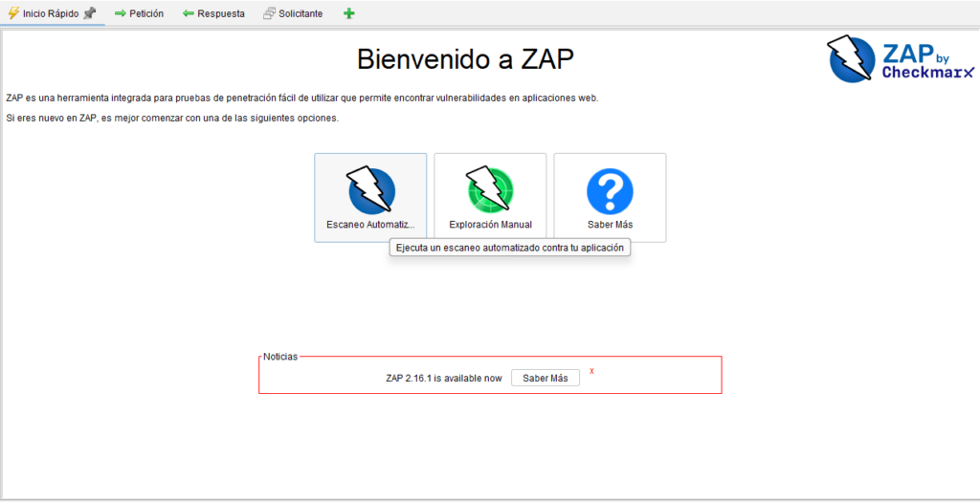Click the pin icon on Inicio Rápido tab
This screenshot has width=980, height=502.
click(90, 13)
